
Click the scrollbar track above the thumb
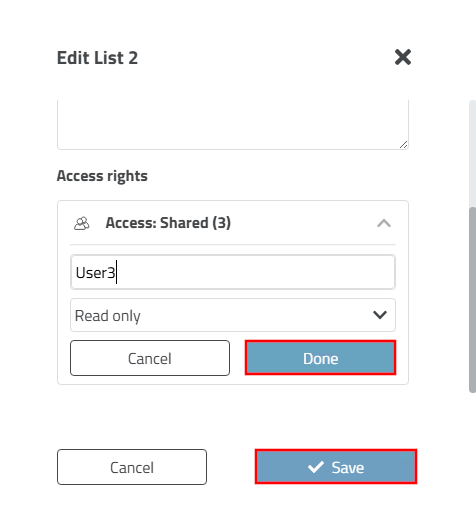coord(472,153)
